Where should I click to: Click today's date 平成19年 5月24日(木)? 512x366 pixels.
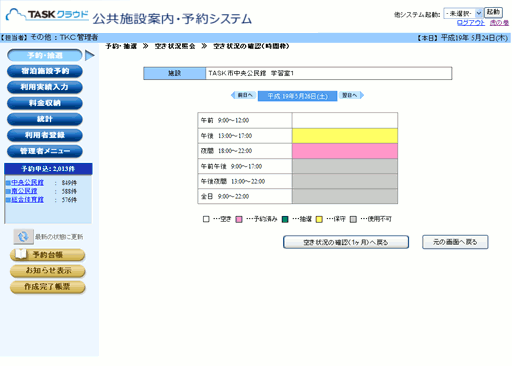click(474, 38)
